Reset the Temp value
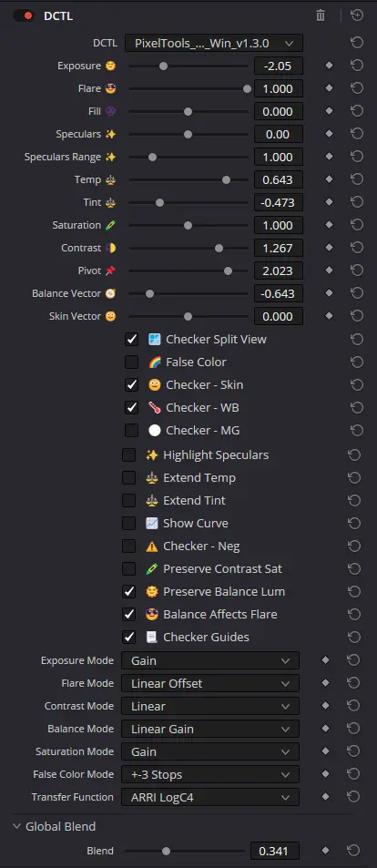 [x=357, y=179]
